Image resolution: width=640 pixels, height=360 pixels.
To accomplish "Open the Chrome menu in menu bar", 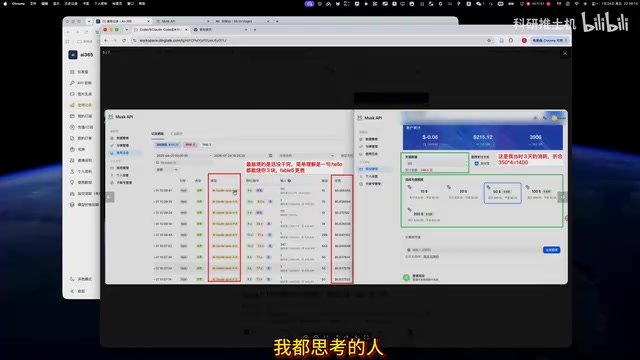I will tap(18, 3).
